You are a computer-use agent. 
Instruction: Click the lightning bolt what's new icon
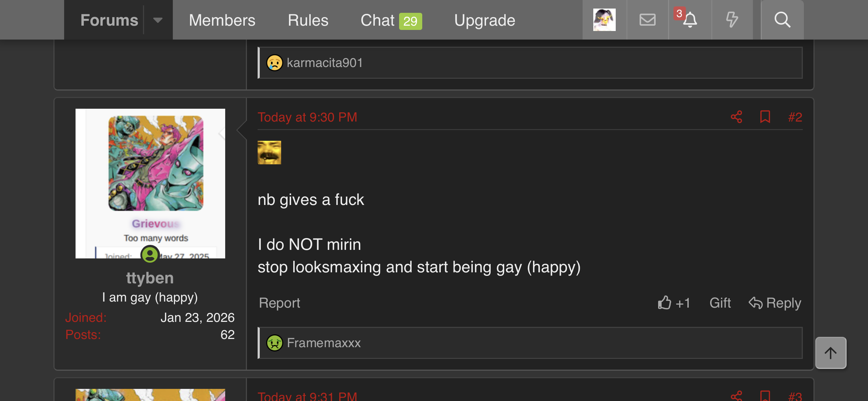[x=732, y=20]
